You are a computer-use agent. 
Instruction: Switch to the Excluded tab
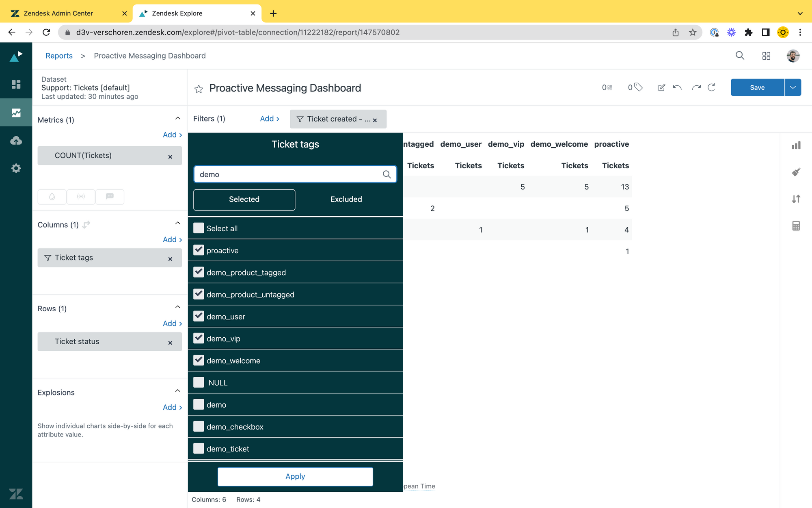[x=346, y=200]
